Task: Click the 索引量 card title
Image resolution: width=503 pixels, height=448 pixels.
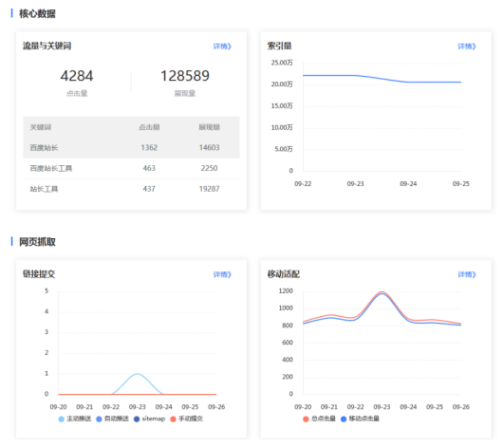Action: [279, 46]
